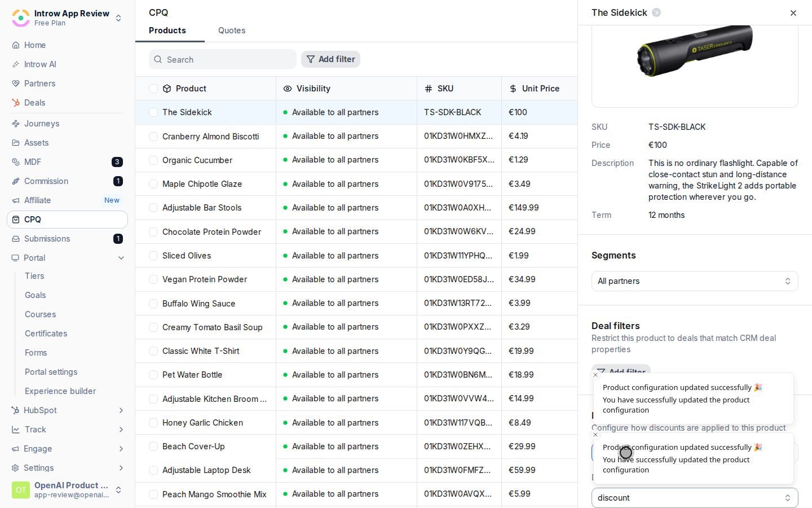This screenshot has height=508, width=812.
Task: Expand the HubSpot sidebar section
Action: click(x=121, y=410)
